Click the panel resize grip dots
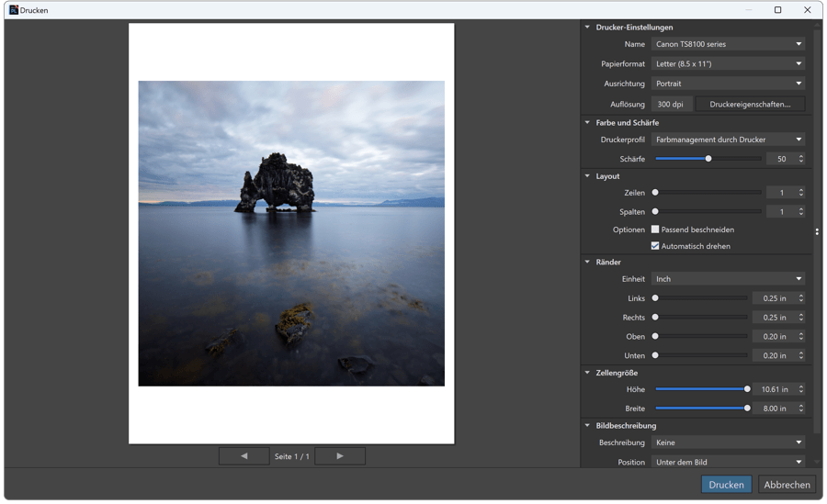Viewport: 827px width, 504px height. point(817,231)
